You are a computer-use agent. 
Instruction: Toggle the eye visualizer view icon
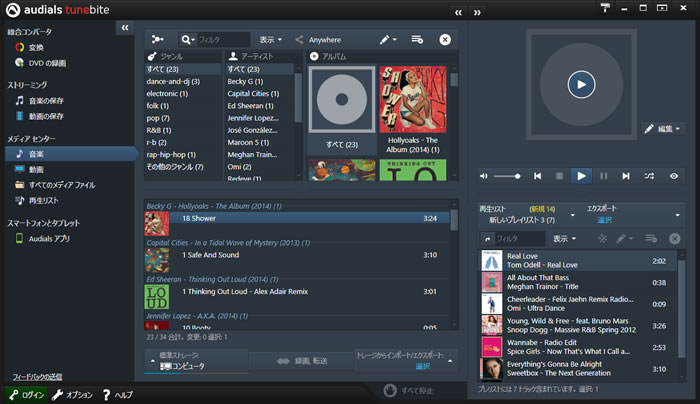tap(674, 176)
